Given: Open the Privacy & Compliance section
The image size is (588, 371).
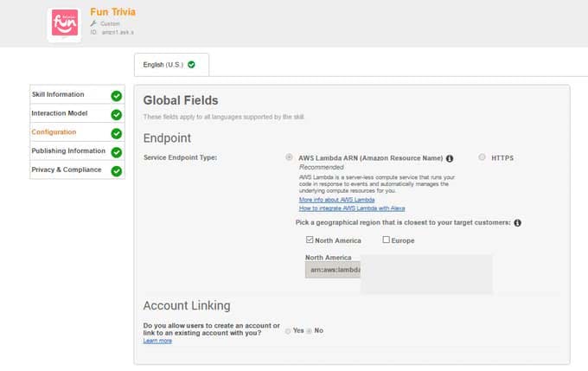Looking at the screenshot, I should point(77,170).
